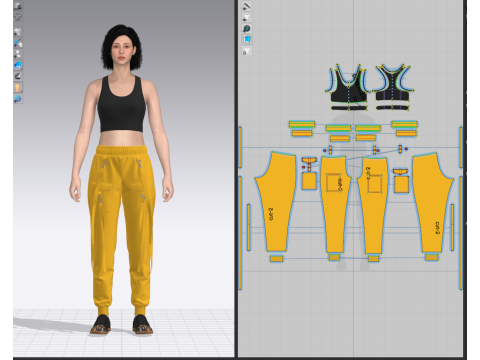Toggle the lock pattern shirt icon in the 2D window
The height and width of the screenshot is (360, 480).
pos(247,51)
